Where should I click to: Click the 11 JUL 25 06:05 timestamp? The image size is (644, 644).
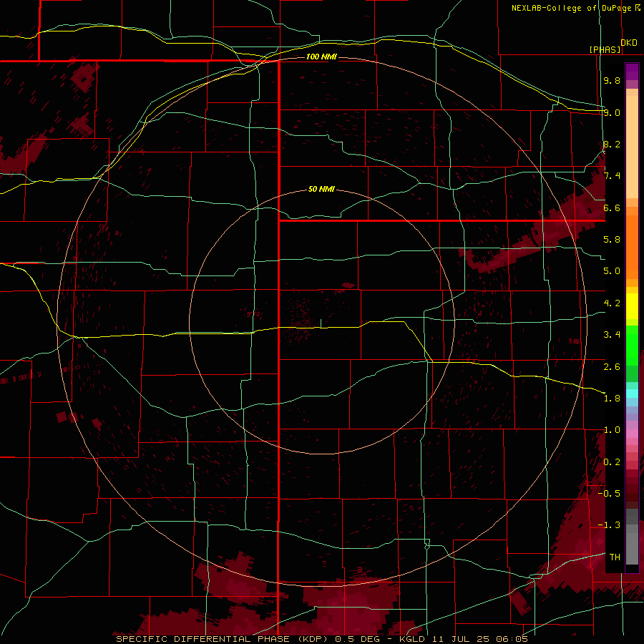(x=480, y=639)
